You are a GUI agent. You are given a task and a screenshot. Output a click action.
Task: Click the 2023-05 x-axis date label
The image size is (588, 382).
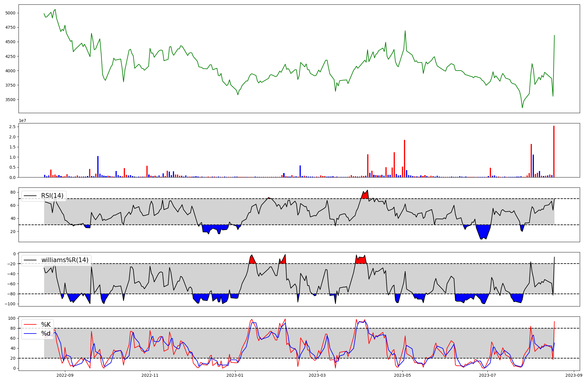click(402, 375)
